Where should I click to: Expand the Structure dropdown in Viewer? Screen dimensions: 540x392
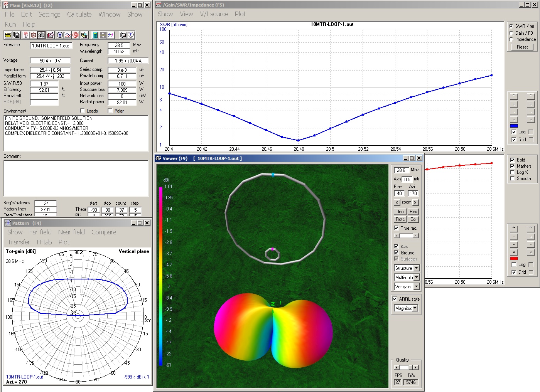coord(417,268)
